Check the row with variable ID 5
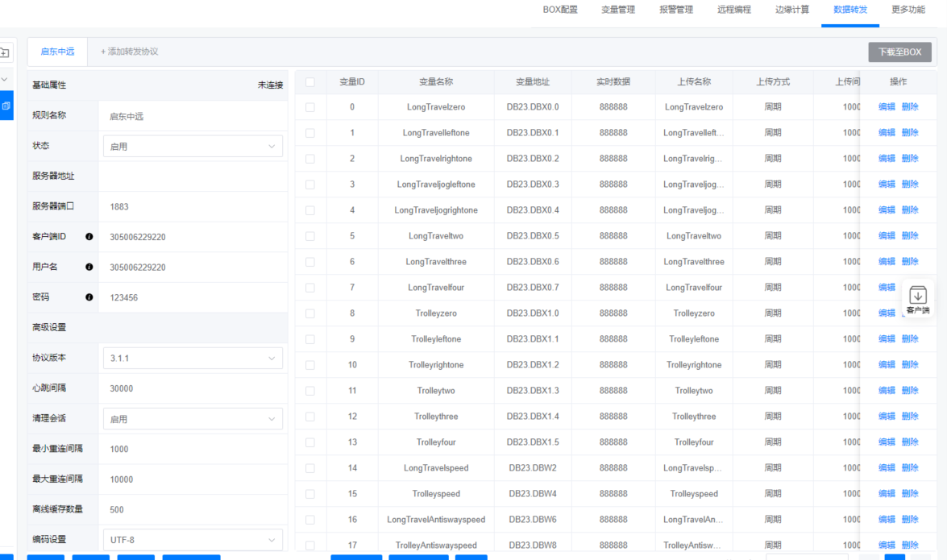 pos(310,236)
